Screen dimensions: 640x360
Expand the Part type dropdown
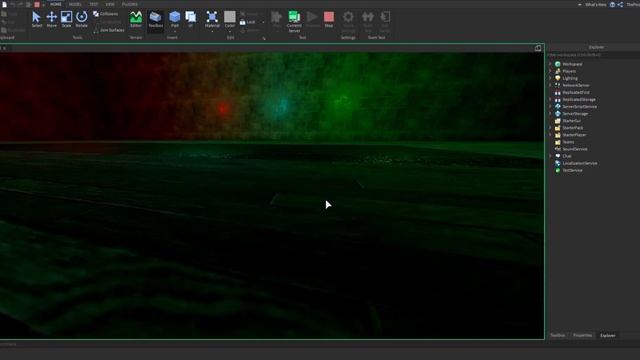[175, 31]
